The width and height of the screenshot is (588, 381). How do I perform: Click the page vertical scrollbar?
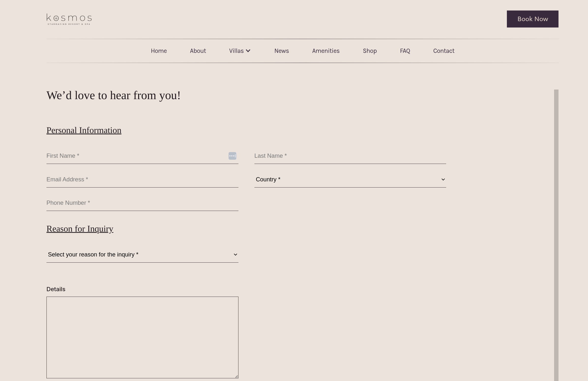click(556, 235)
